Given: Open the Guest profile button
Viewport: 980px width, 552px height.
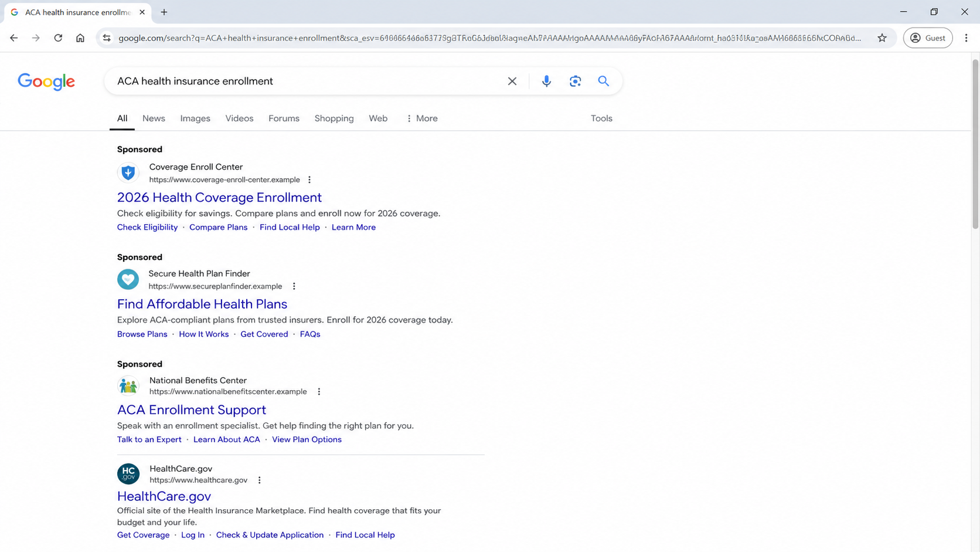Looking at the screenshot, I should (928, 38).
